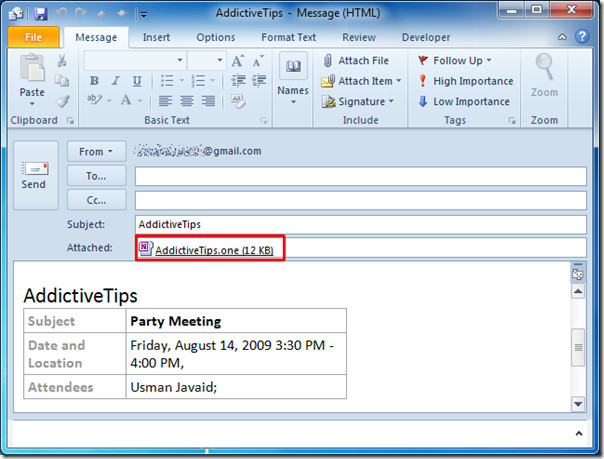Open the Signature dropdown

[358, 102]
